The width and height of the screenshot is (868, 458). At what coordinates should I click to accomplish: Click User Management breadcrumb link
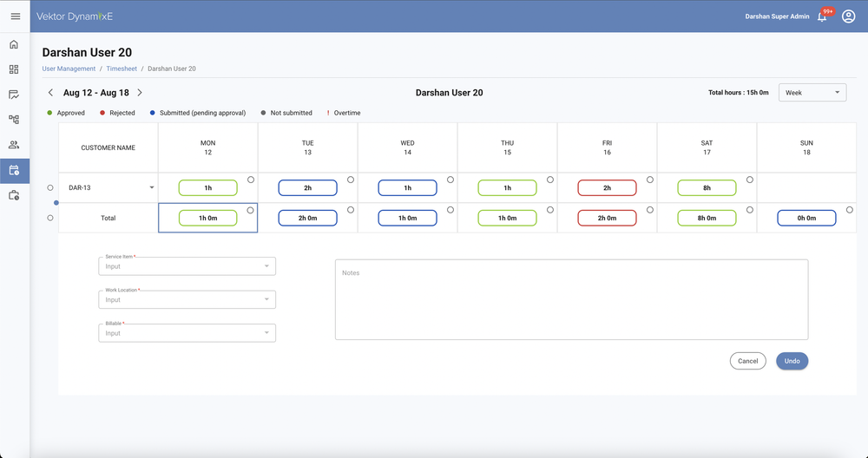click(69, 69)
